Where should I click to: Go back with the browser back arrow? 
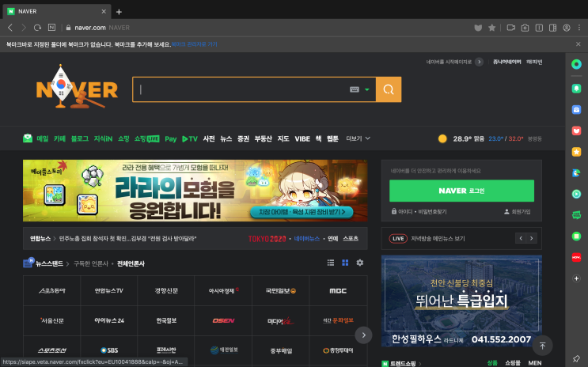(x=10, y=28)
